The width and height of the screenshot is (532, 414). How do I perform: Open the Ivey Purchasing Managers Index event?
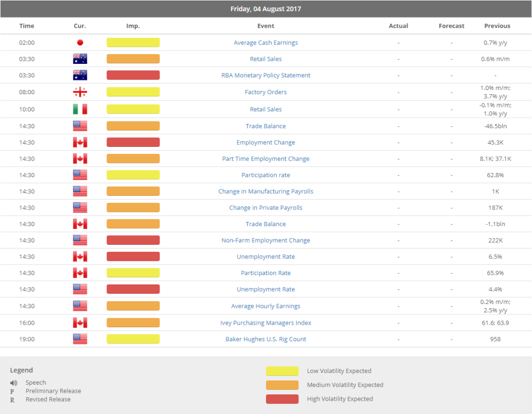tap(265, 322)
